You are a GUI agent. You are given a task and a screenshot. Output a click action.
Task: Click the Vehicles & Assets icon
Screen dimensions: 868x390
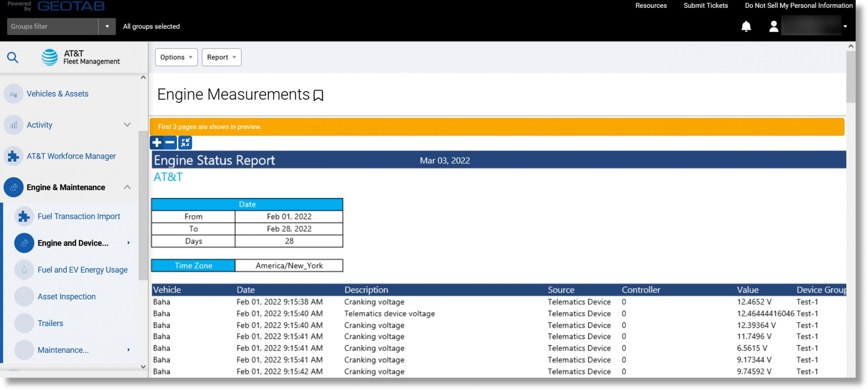[x=14, y=94]
